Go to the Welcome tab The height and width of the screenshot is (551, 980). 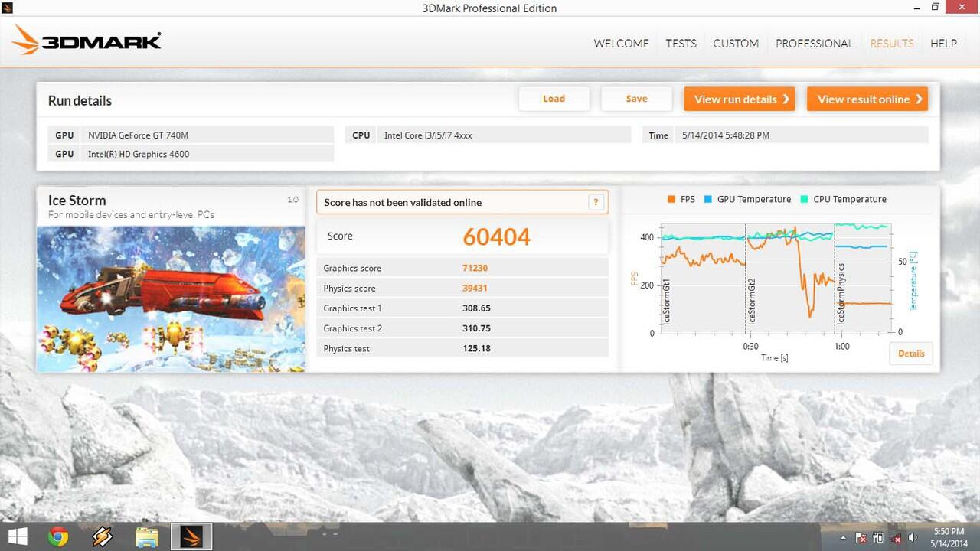tap(621, 44)
